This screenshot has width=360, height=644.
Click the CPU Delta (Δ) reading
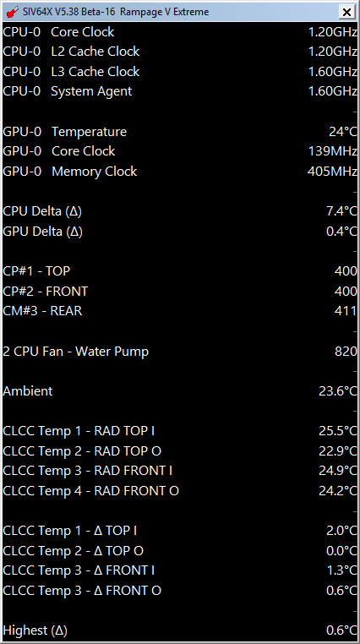(341, 211)
